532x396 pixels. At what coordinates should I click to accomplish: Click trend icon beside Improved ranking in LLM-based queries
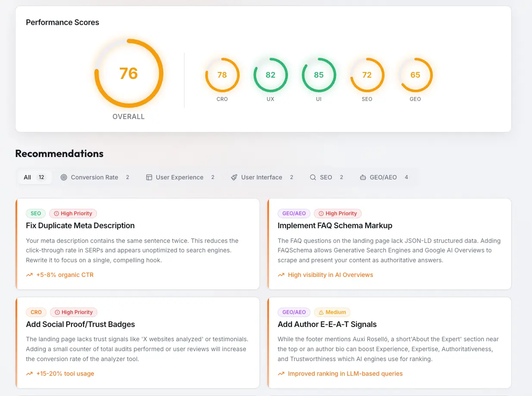281,374
